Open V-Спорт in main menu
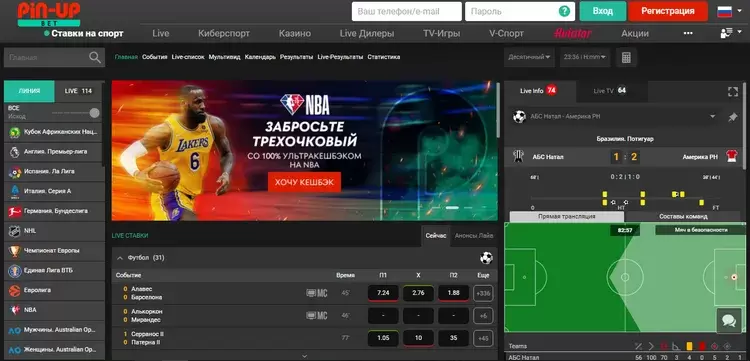 [x=506, y=33]
